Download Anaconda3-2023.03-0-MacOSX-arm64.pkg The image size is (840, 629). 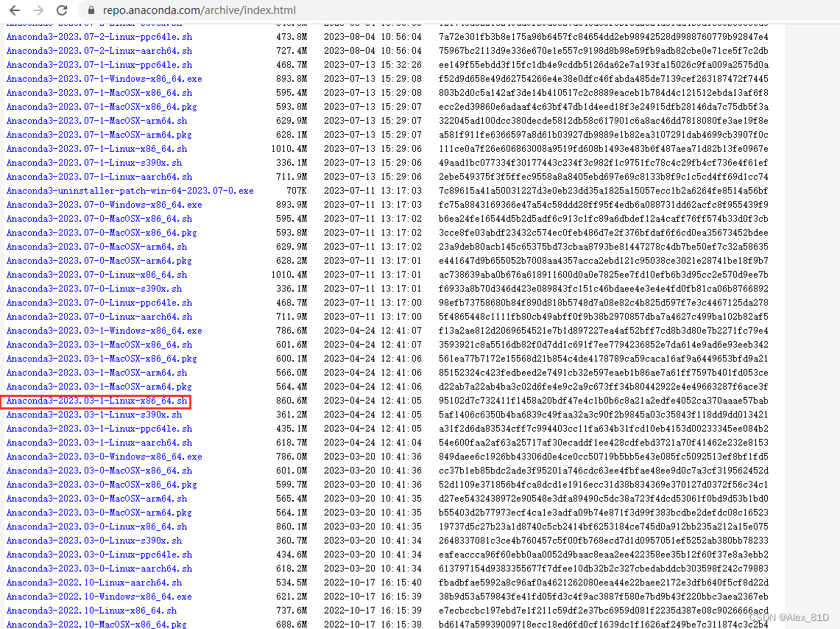(99, 512)
